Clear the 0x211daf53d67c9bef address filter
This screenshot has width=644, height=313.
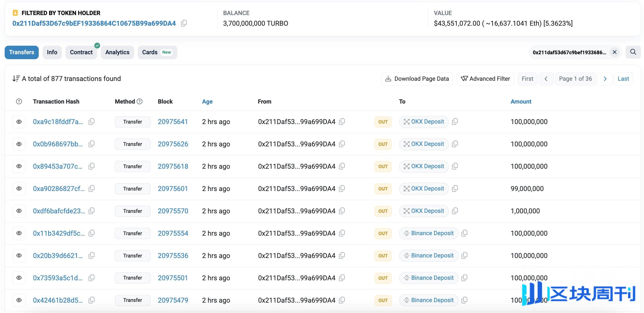tap(615, 52)
